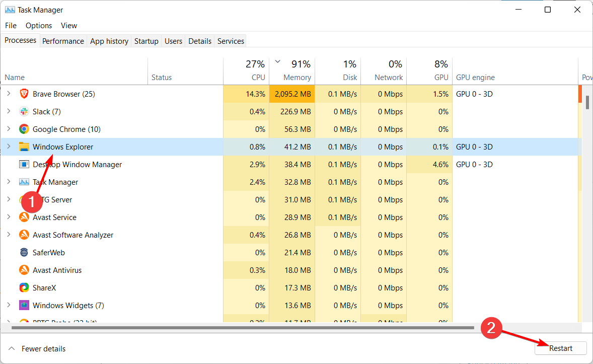Expand the Task Manager process row
The height and width of the screenshot is (364, 593).
coord(9,182)
